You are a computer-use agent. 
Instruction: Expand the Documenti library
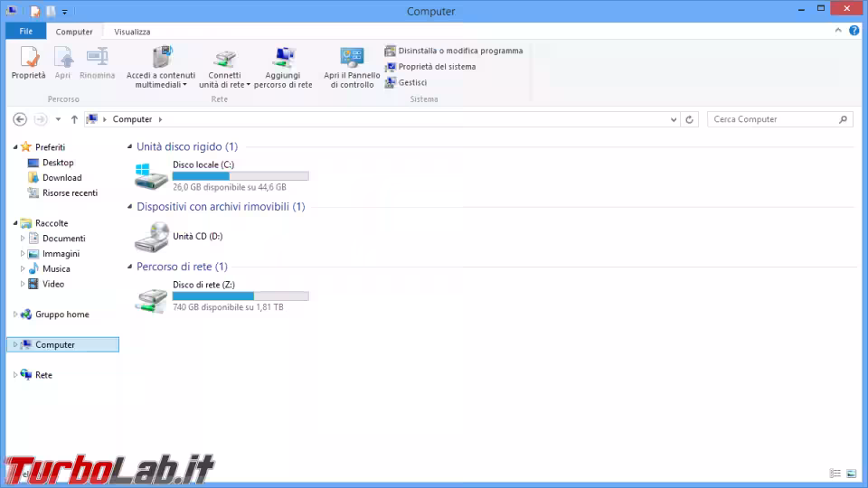tap(23, 239)
